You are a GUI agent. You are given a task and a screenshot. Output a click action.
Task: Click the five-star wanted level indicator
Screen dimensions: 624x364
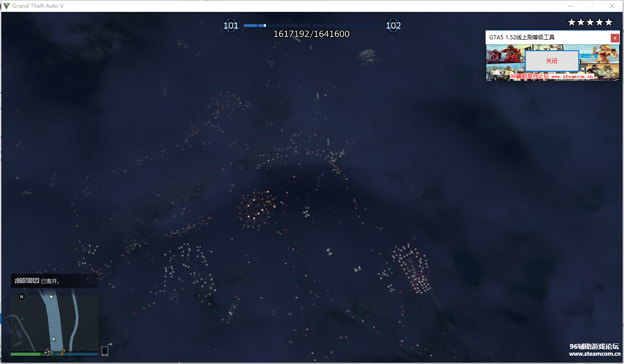tap(590, 22)
